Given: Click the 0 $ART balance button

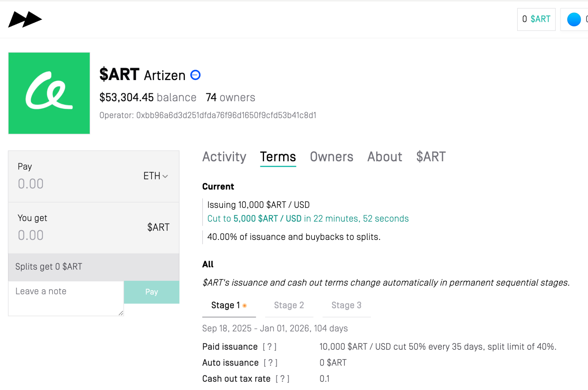Looking at the screenshot, I should click(536, 19).
